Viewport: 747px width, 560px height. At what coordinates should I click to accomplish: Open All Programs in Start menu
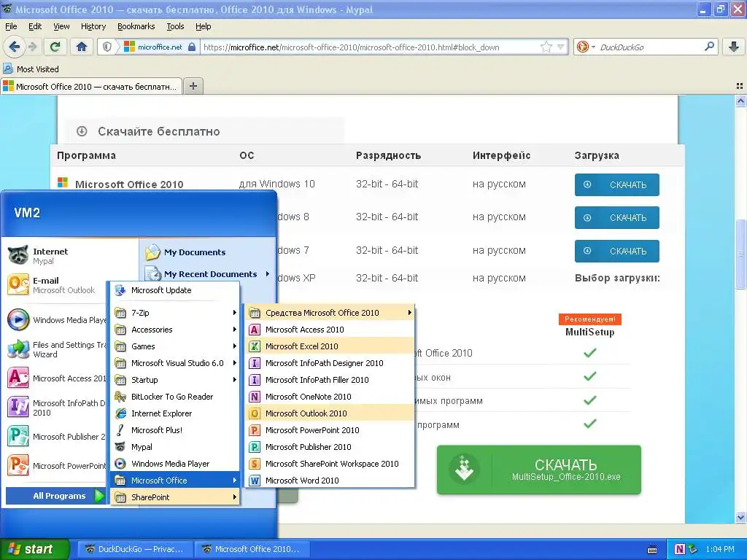[55, 496]
